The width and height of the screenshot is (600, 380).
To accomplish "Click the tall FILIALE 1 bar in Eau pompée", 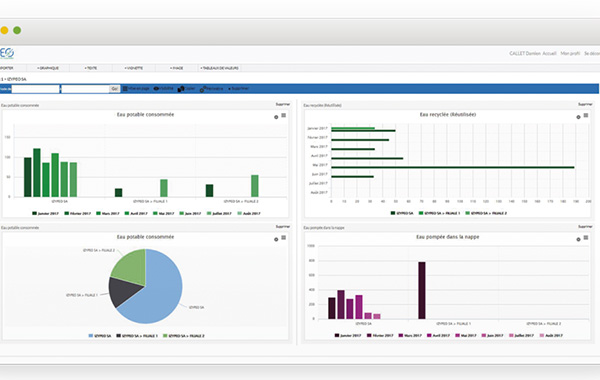I will pos(422,290).
